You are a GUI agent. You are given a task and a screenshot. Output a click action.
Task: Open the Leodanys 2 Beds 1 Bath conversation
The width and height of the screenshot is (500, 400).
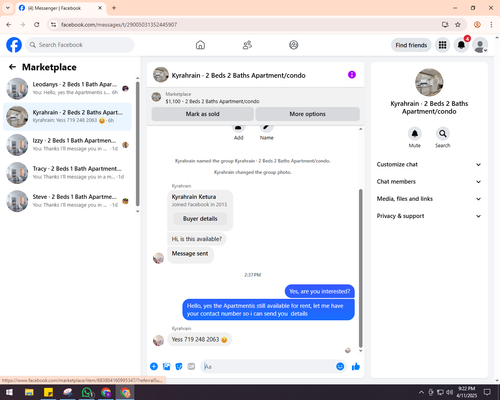click(x=68, y=88)
